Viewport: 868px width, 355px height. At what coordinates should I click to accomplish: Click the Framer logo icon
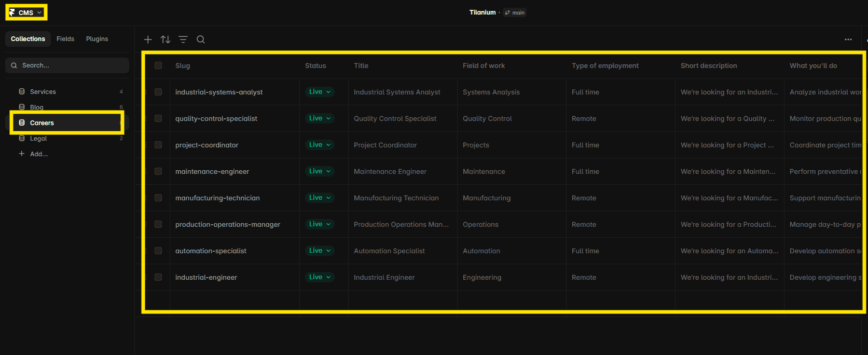pos(12,12)
